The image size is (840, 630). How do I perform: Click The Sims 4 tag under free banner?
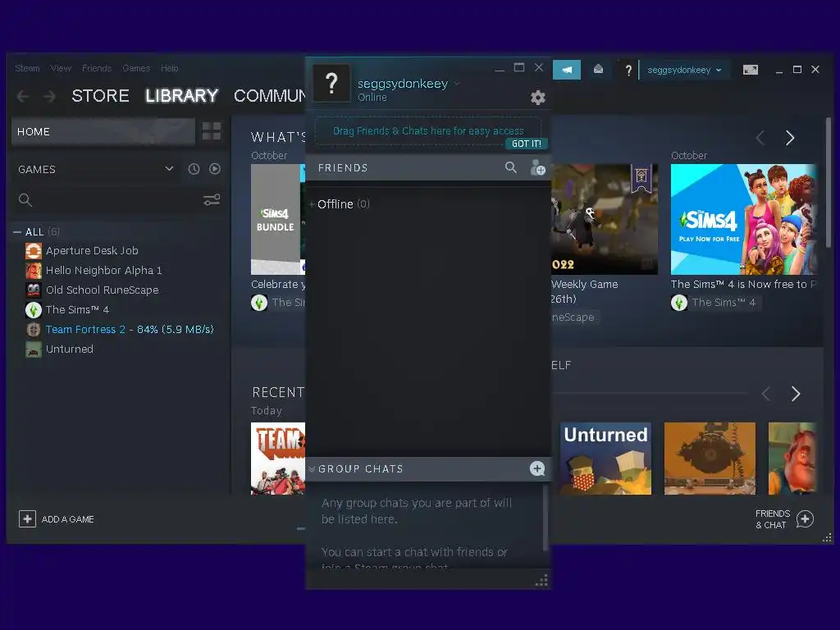(724, 303)
